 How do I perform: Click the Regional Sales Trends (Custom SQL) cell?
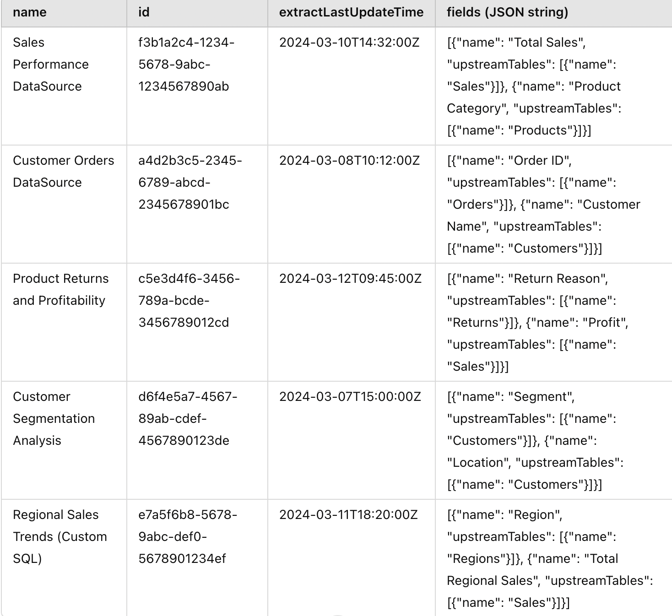(x=60, y=537)
